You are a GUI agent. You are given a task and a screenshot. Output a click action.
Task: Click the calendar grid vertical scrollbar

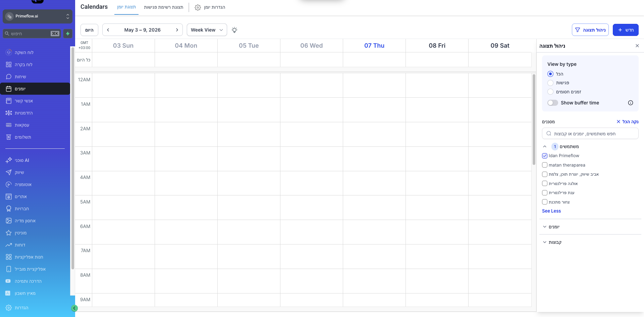(534, 119)
